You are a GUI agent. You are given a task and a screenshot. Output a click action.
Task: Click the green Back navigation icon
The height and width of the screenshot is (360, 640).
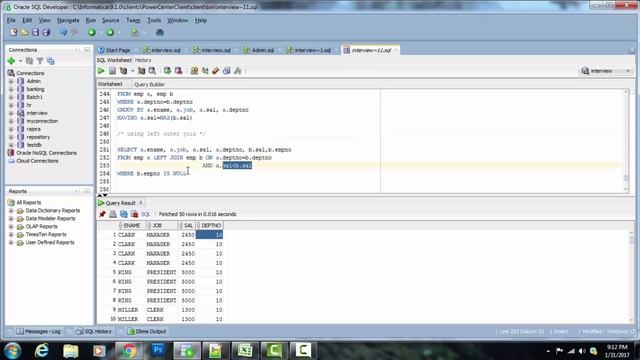pos(92,32)
